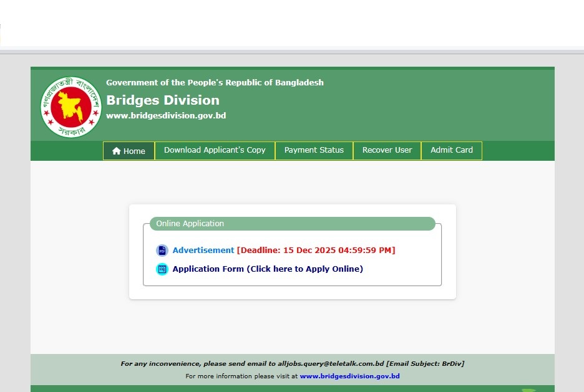Viewport: 584px width, 392px height.
Task: Click the alljobs.query@teletalk.com.bd email address
Action: click(331, 364)
